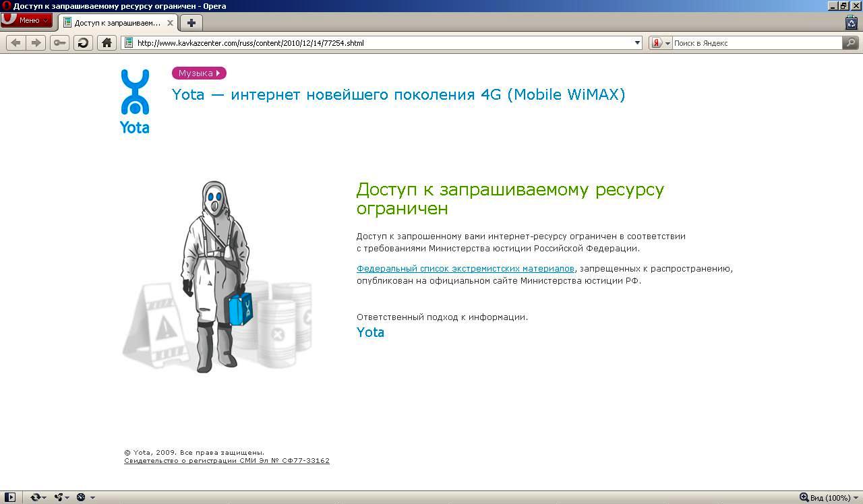Click the Opera Link sync icon
Viewport: 863px width, 504px height.
[35, 497]
